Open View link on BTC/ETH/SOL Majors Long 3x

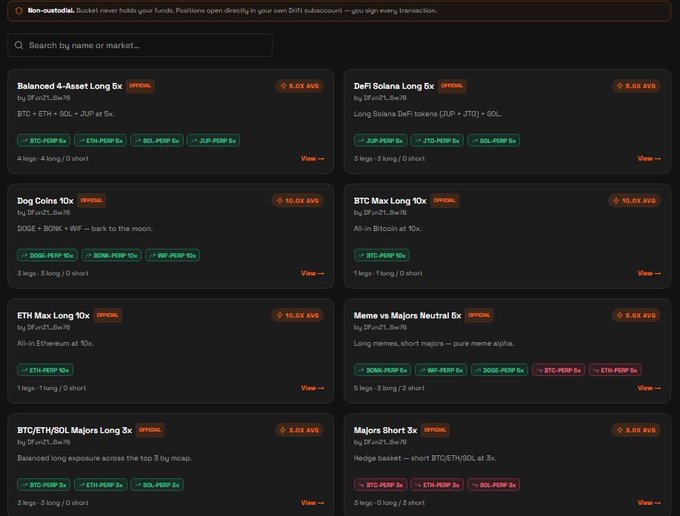pyautogui.click(x=312, y=503)
